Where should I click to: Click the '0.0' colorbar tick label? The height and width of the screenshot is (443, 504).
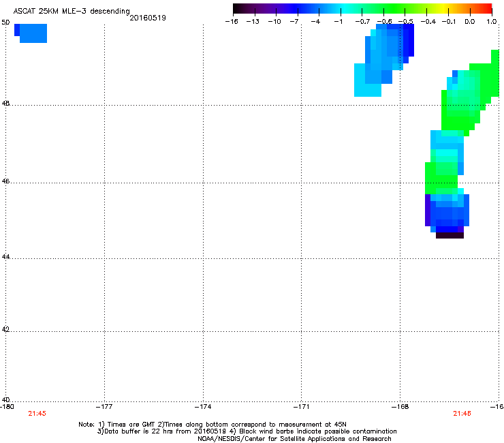pos(470,22)
